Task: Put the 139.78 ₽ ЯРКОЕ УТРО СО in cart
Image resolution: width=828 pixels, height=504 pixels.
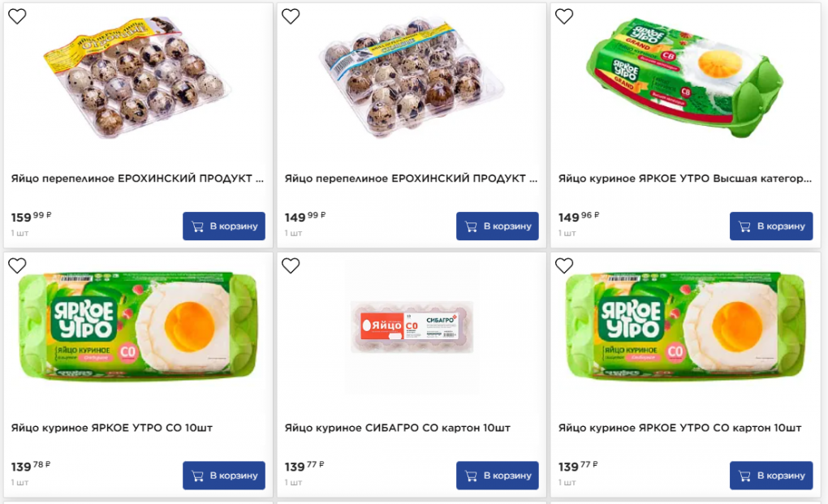Action: (224, 476)
